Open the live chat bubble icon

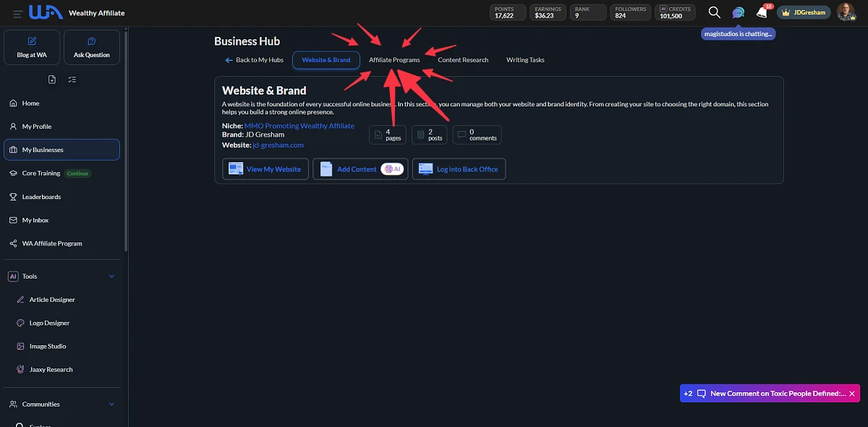[738, 12]
